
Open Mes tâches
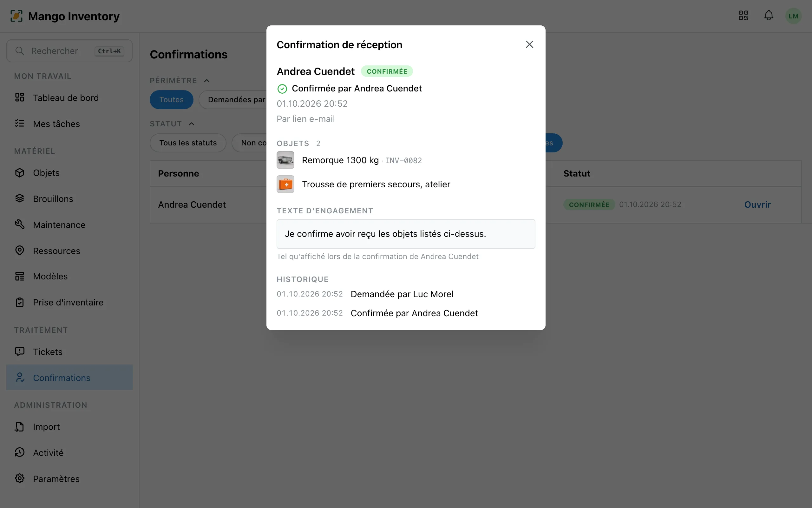click(x=69, y=124)
